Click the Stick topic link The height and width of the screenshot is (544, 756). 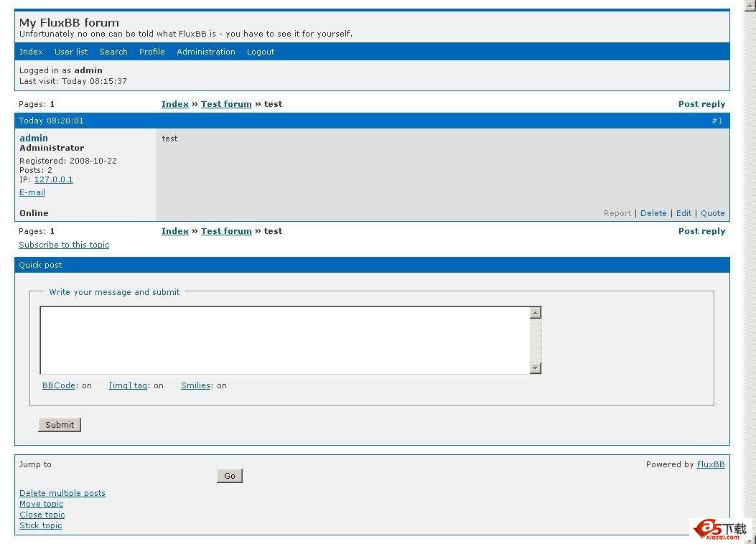[x=40, y=525]
